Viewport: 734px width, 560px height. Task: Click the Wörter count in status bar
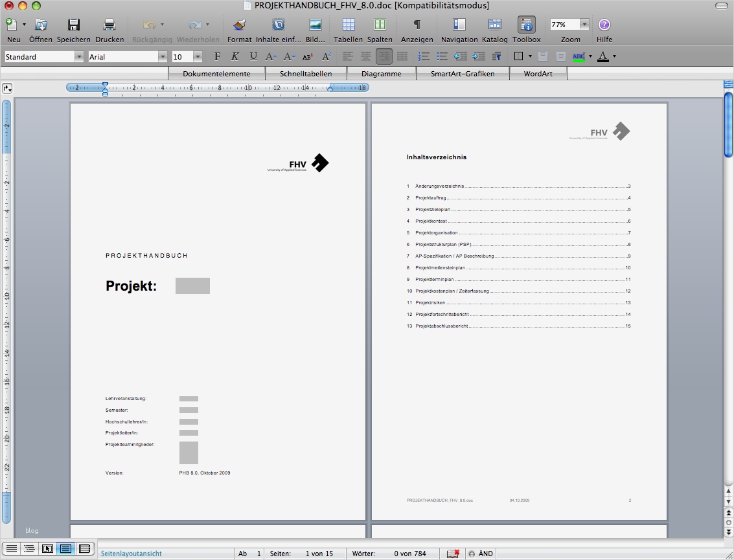389,554
